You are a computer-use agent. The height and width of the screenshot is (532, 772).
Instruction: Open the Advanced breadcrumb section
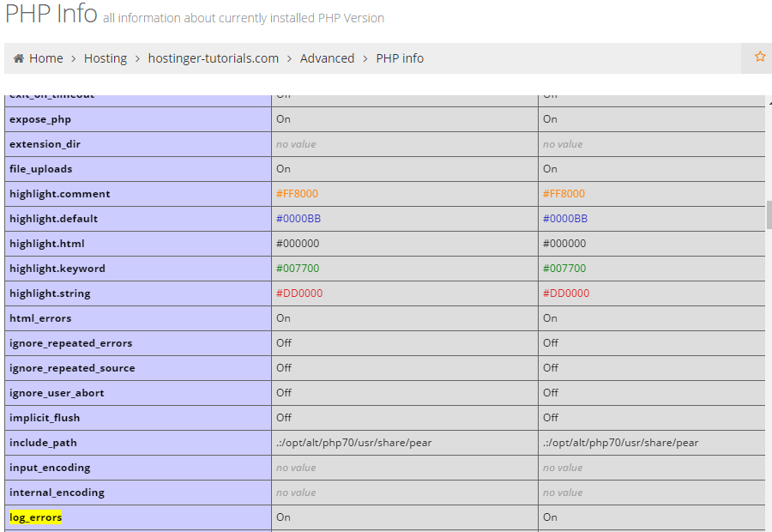[x=327, y=58]
